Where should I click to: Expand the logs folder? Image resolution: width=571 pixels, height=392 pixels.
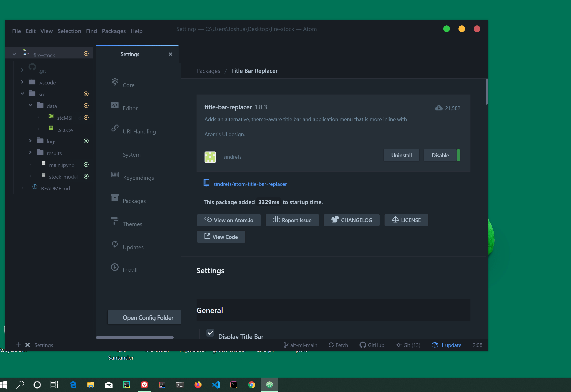click(30, 141)
